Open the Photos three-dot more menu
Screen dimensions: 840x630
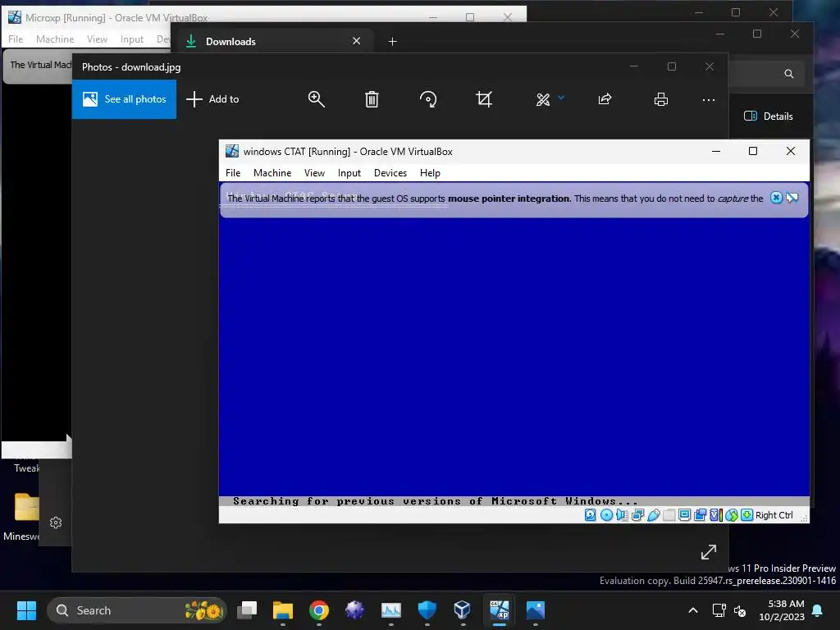[709, 100]
